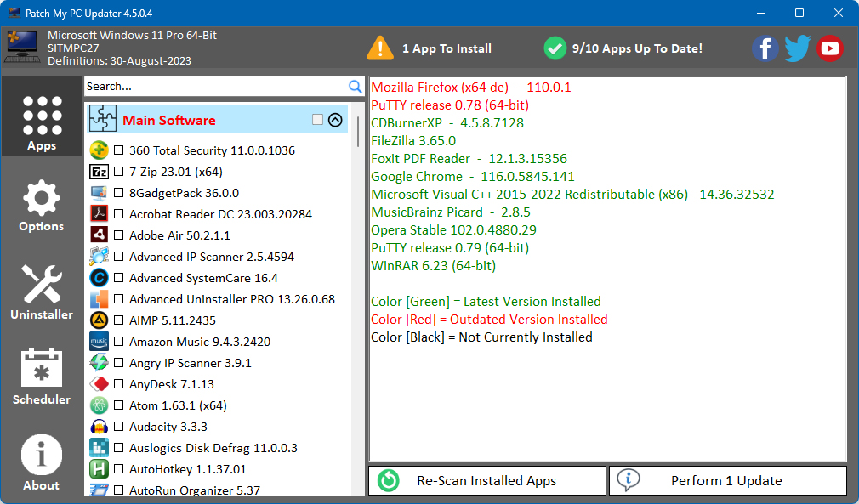This screenshot has height=504, width=859.
Task: Click the AIMP player icon
Action: (100, 320)
